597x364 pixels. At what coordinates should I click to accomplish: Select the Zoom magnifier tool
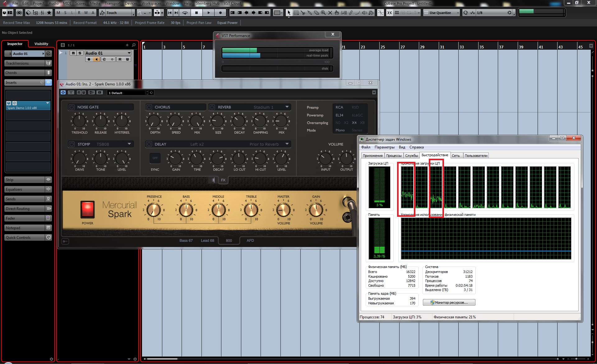click(x=323, y=13)
